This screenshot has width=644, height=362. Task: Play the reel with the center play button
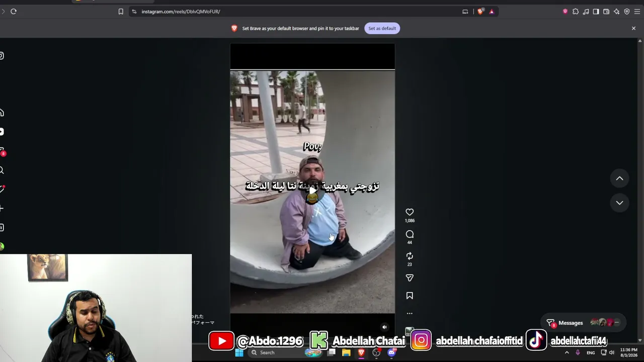pos(312,191)
